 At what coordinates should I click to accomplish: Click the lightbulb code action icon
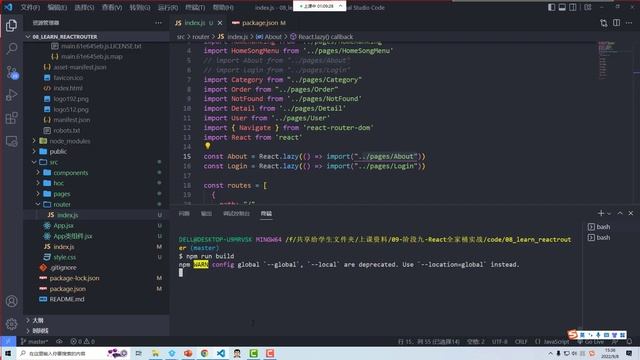click(207, 146)
